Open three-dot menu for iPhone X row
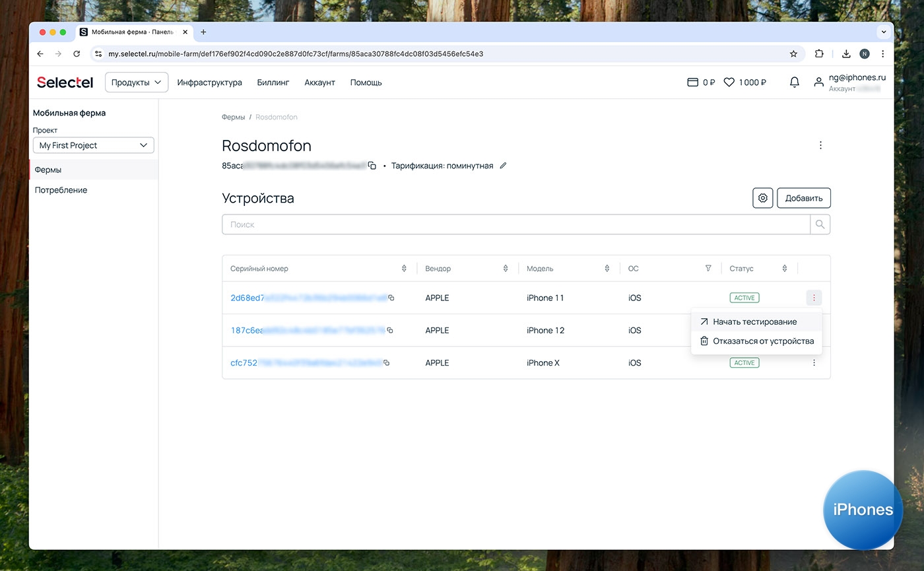The width and height of the screenshot is (924, 571). click(x=814, y=362)
